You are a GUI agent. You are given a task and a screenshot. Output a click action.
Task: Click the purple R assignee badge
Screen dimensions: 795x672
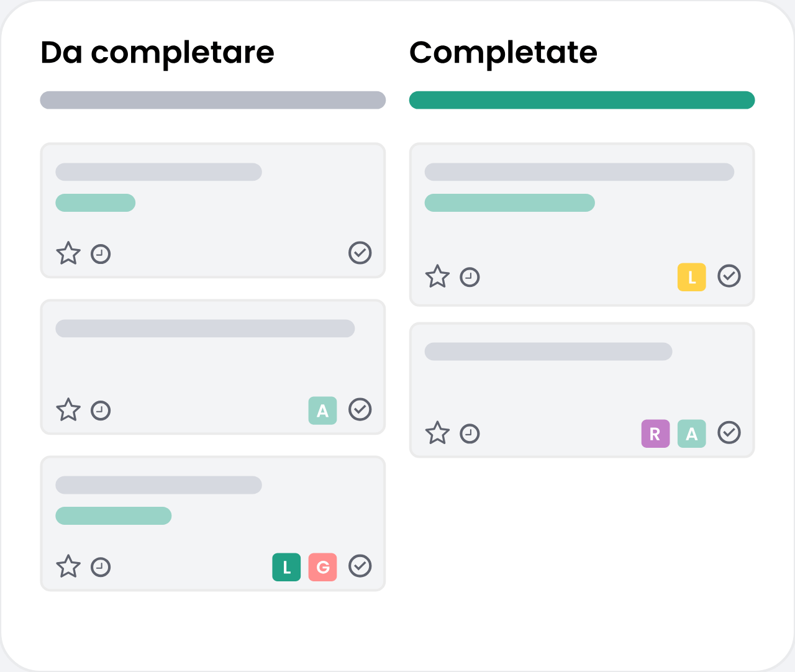(655, 434)
